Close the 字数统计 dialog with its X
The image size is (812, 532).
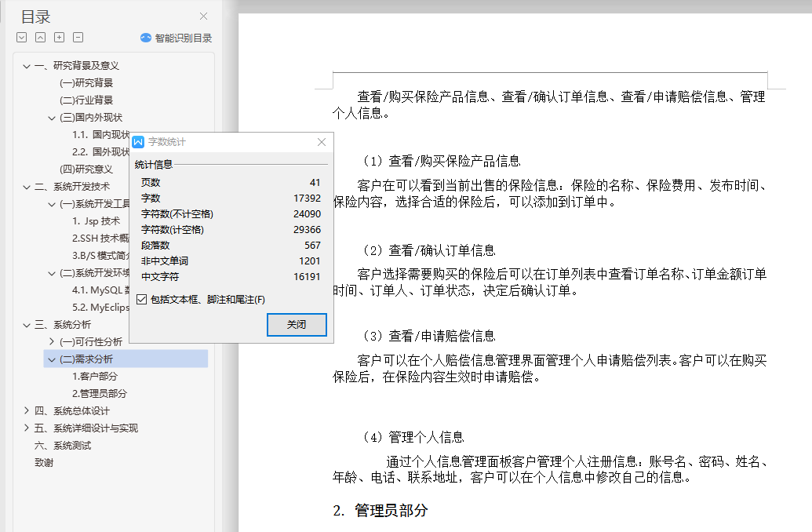(x=322, y=142)
